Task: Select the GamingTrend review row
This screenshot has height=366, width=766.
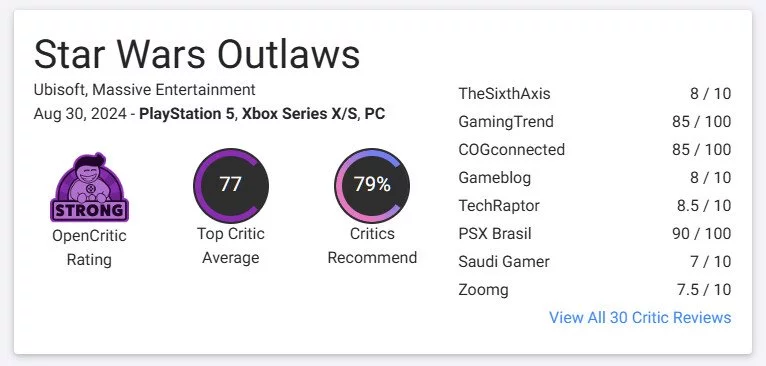Action: click(595, 121)
